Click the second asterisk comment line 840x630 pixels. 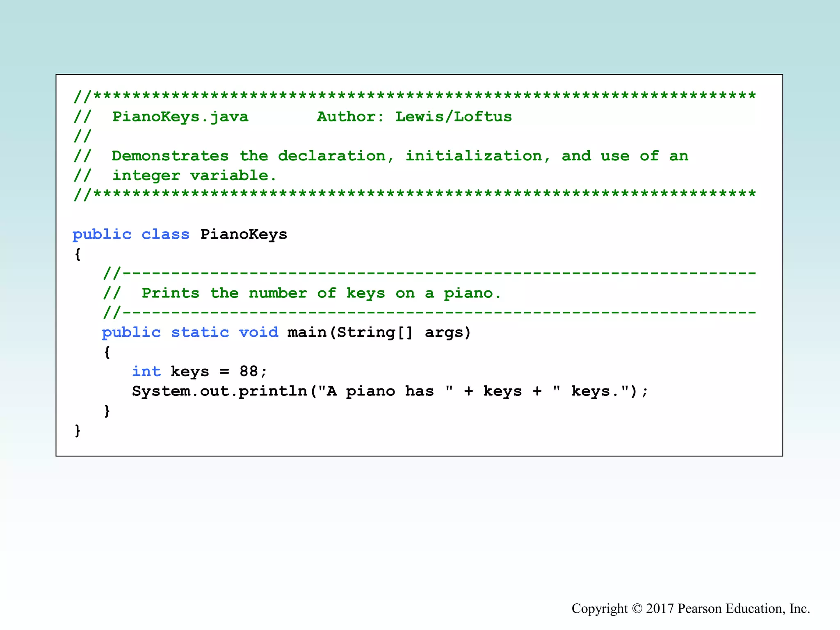[x=414, y=194]
